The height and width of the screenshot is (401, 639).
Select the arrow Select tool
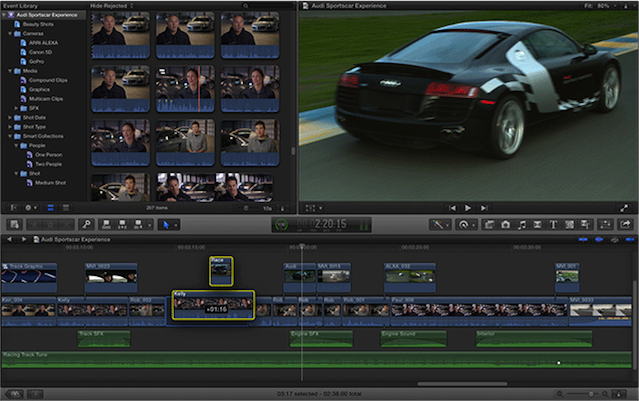(166, 225)
